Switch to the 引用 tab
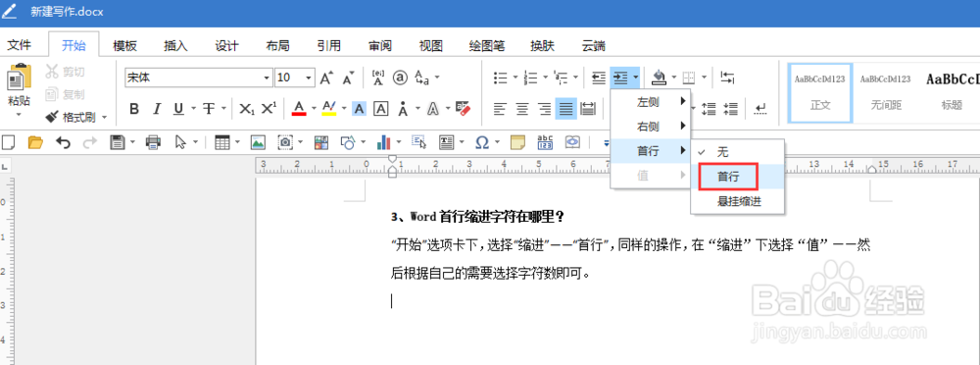The image size is (980, 365). [328, 46]
